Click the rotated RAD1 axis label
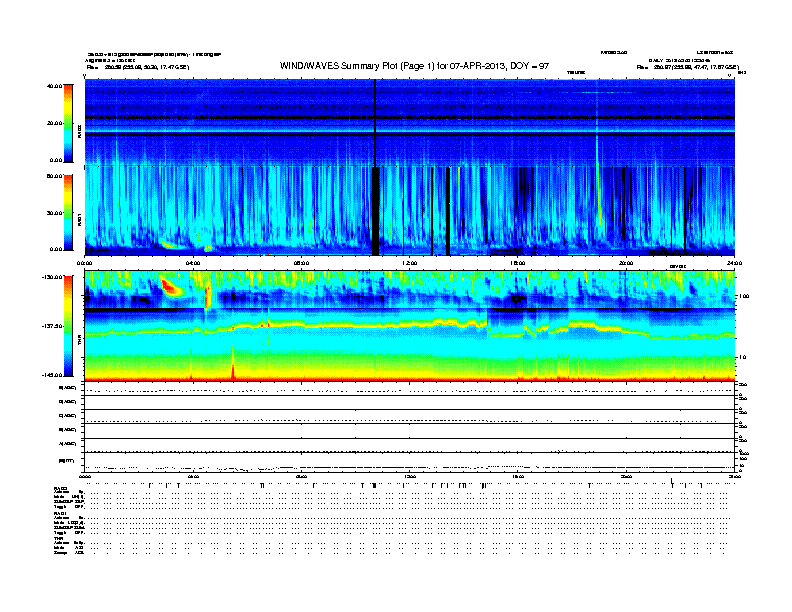This screenshot has height=612, width=792. coord(79,219)
